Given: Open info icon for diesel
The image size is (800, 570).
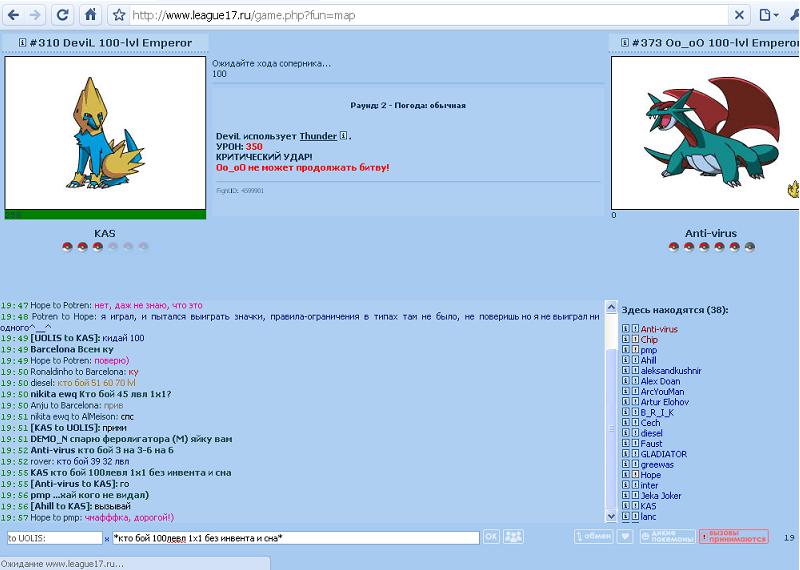Looking at the screenshot, I should (x=626, y=433).
